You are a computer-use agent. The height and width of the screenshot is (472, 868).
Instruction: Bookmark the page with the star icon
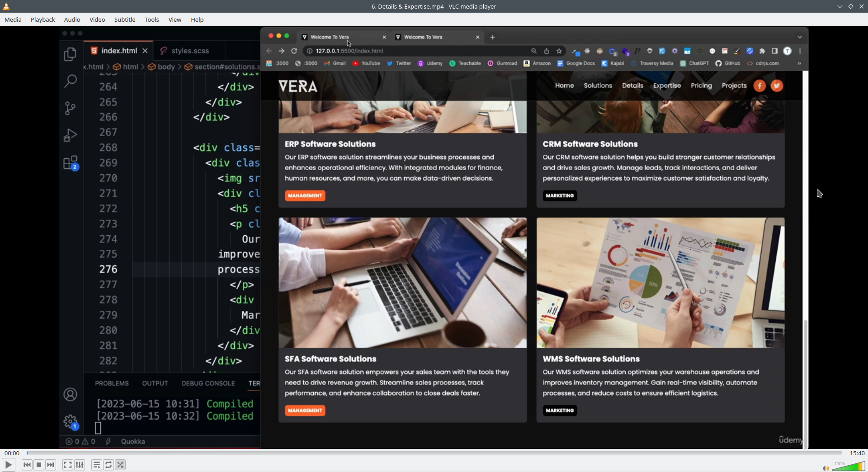[559, 51]
